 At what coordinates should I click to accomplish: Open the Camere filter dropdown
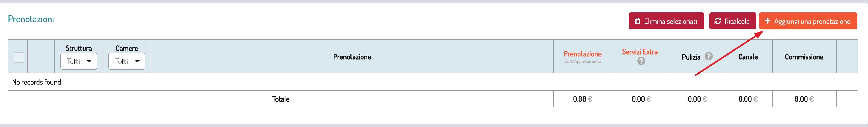[127, 61]
